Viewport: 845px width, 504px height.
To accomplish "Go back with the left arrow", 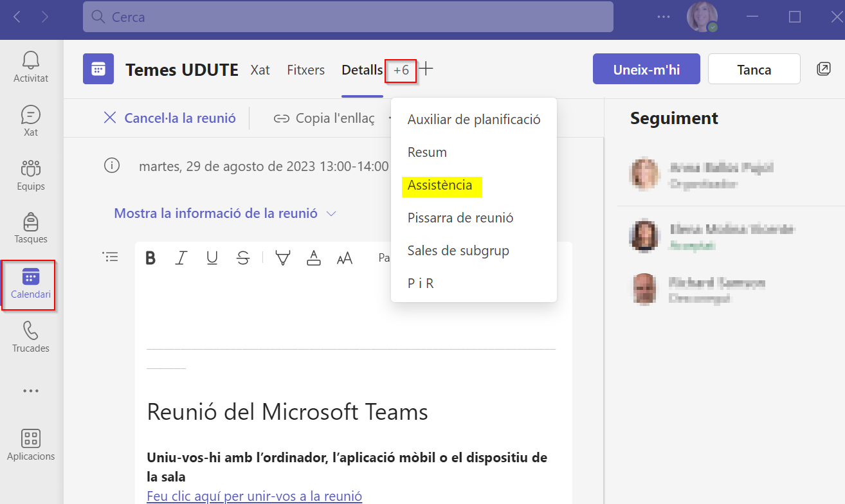I will (x=17, y=17).
